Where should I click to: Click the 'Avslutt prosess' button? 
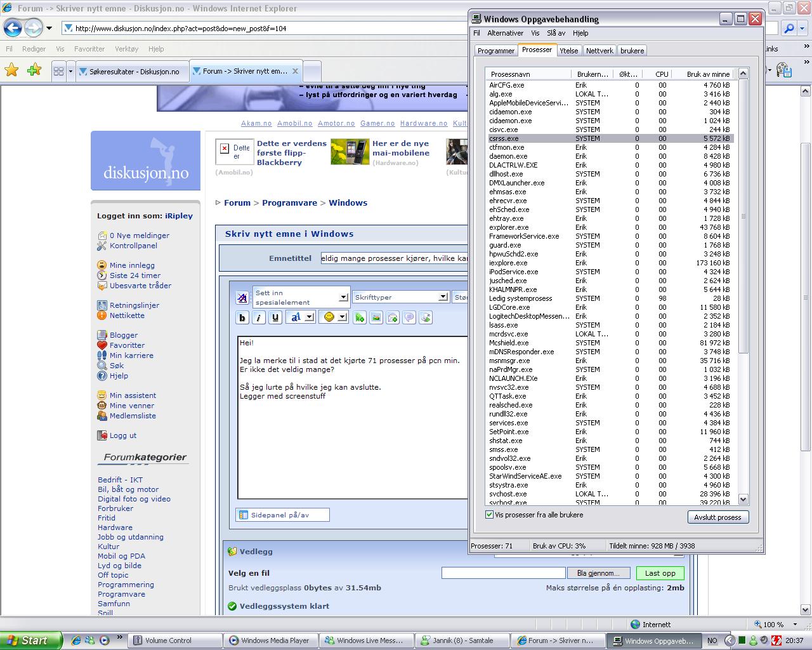pyautogui.click(x=717, y=517)
